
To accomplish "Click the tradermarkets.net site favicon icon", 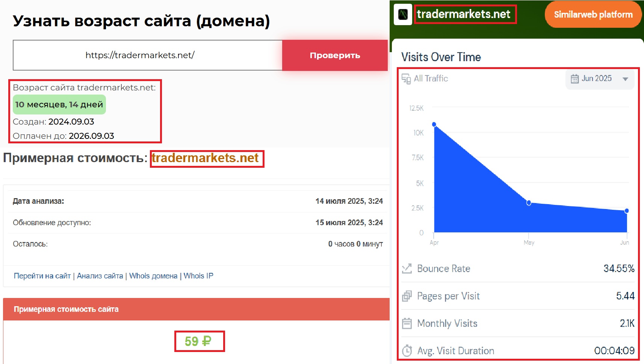I will coord(403,15).
